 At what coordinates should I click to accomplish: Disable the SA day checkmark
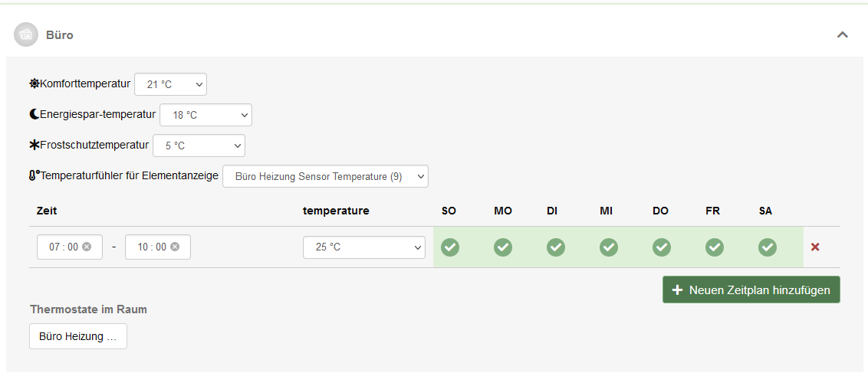pos(768,247)
